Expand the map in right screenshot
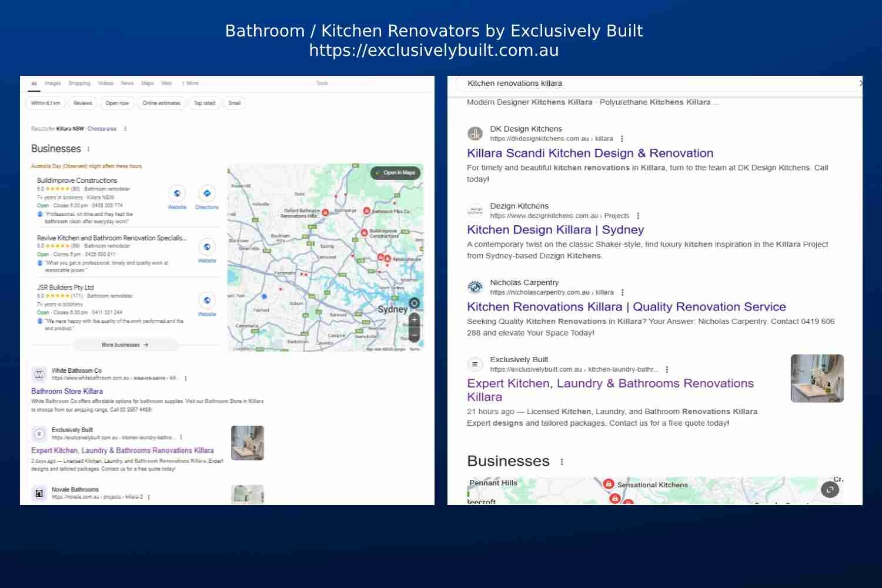The height and width of the screenshot is (588, 882). coord(830,489)
